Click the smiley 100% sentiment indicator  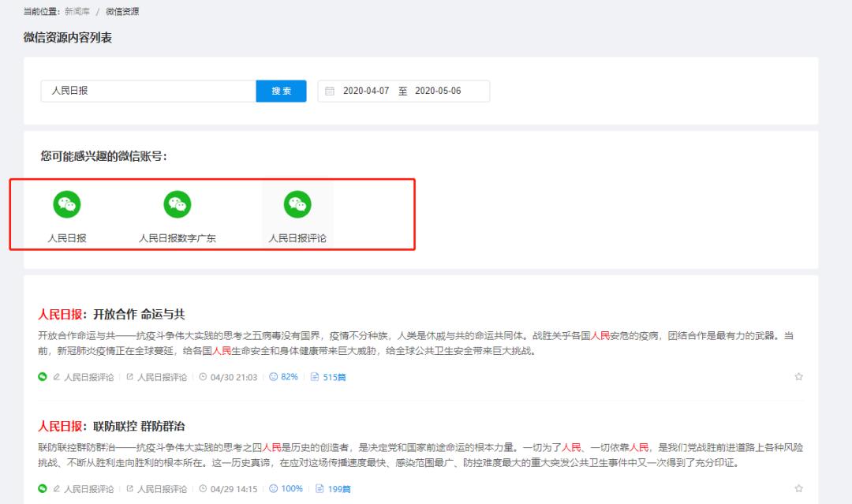pos(286,489)
